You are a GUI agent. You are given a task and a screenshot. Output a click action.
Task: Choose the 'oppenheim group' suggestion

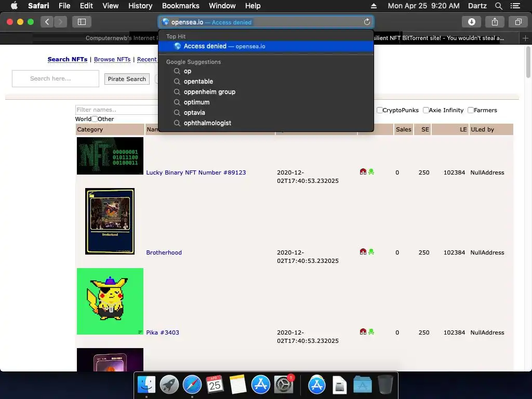click(x=266, y=91)
